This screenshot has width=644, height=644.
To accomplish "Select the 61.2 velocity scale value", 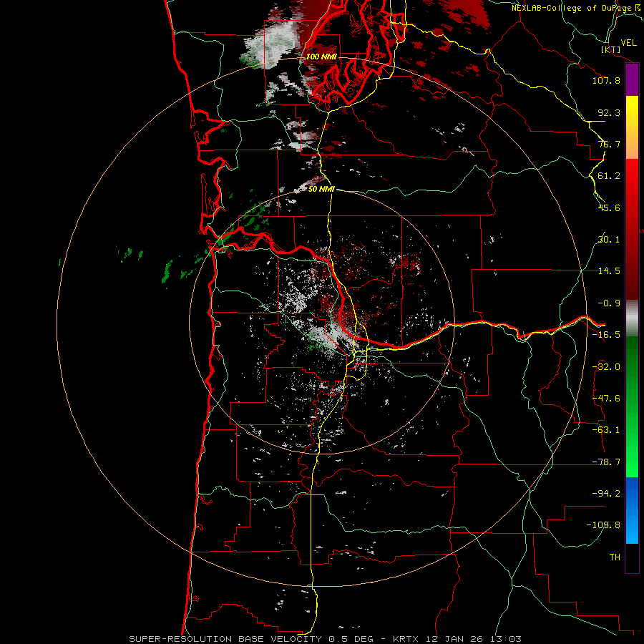I will click(x=609, y=176).
